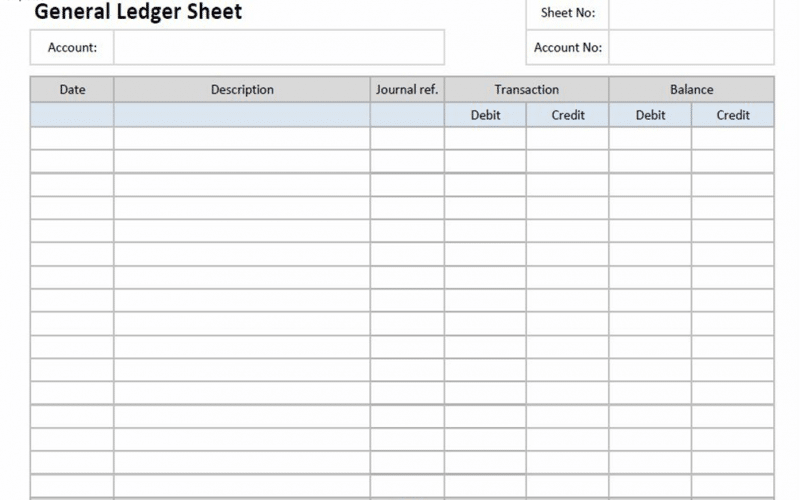
Task: Select the General Ledger Sheet title
Action: pos(138,13)
